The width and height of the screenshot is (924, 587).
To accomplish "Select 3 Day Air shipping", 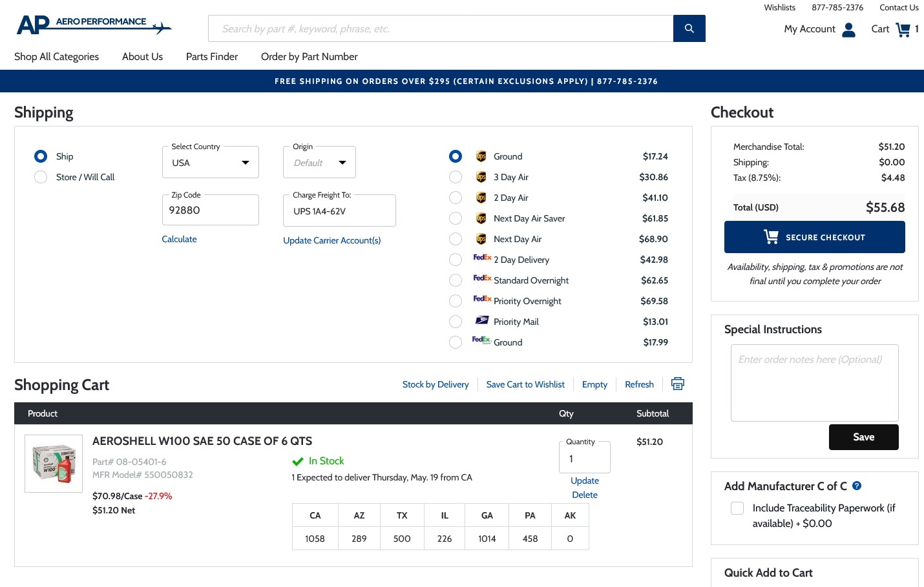I will pyautogui.click(x=456, y=177).
